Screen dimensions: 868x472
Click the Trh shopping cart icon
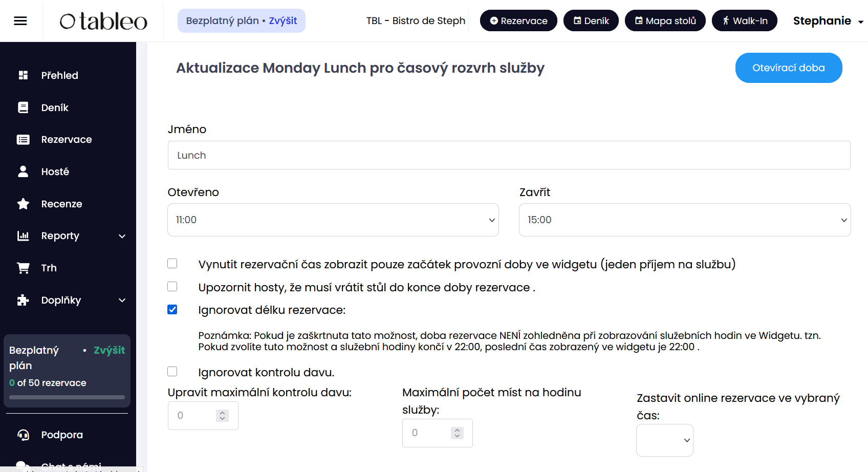pos(23,268)
